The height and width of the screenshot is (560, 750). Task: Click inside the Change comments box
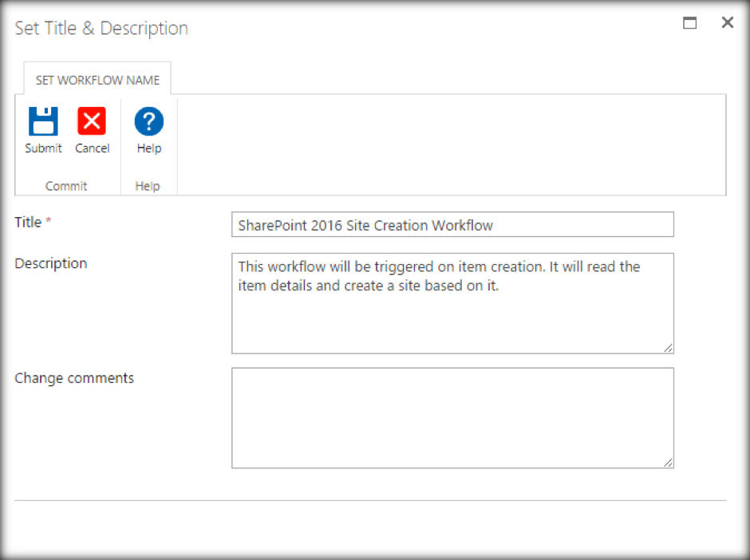tap(452, 417)
